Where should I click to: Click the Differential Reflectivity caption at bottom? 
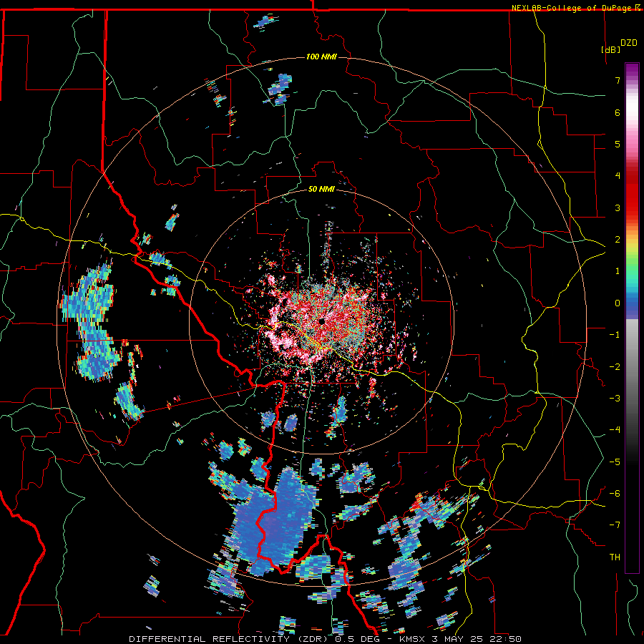(326, 639)
